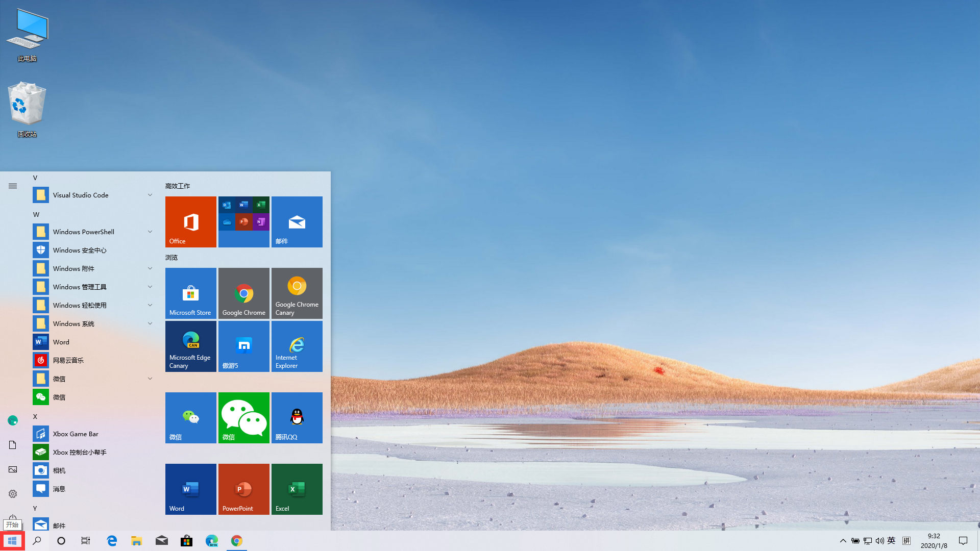Launch 腾讯QQ tile
This screenshot has height=551, width=980.
(x=297, y=418)
